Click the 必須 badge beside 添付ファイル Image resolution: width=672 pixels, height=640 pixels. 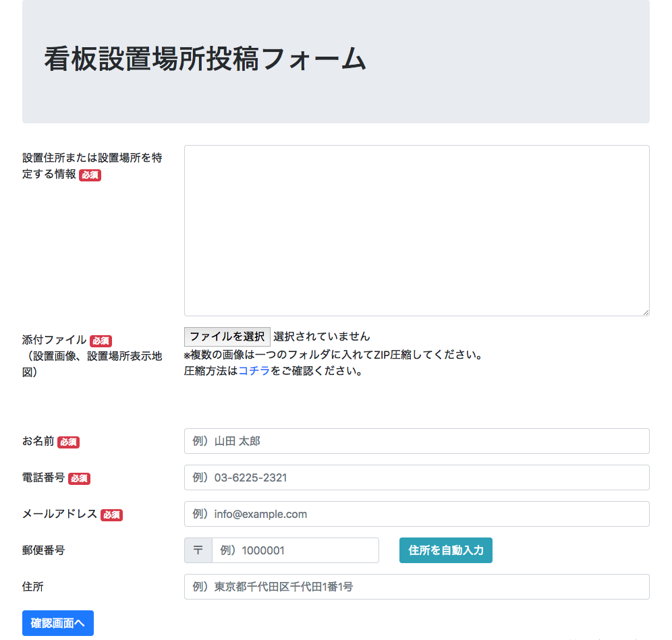click(101, 341)
